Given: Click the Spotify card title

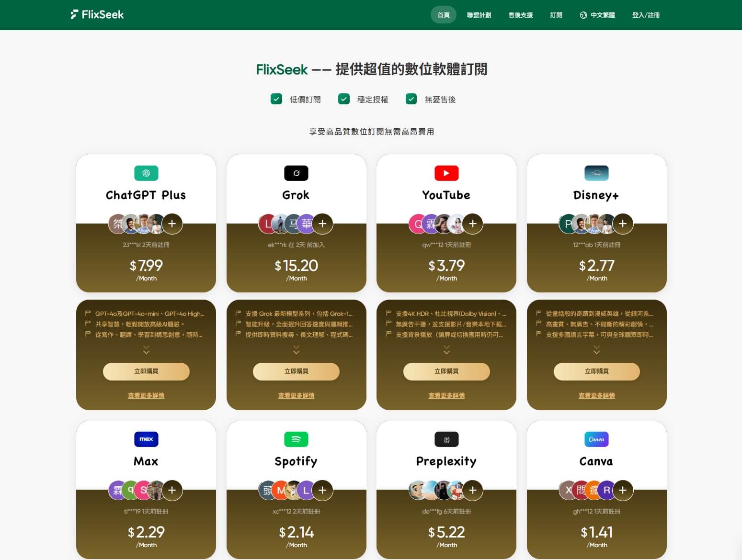Looking at the screenshot, I should 296,461.
